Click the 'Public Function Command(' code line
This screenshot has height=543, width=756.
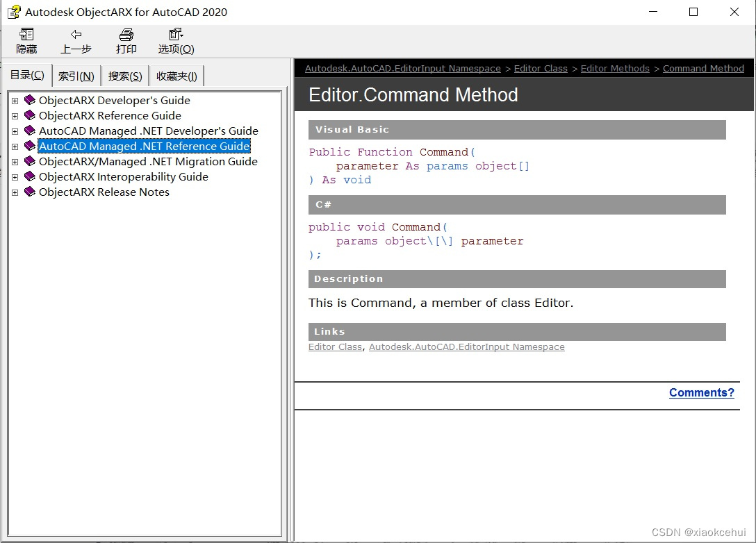pos(392,152)
